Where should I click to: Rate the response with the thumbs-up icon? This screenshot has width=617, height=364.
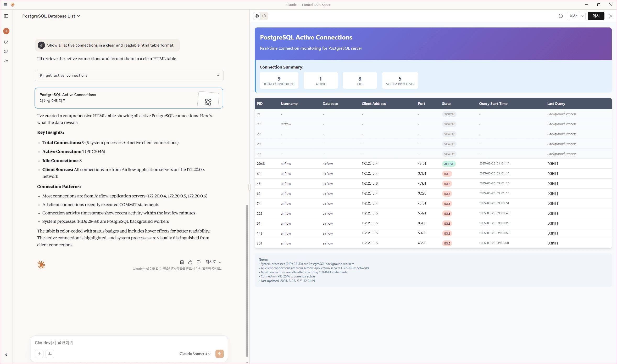[x=190, y=262]
